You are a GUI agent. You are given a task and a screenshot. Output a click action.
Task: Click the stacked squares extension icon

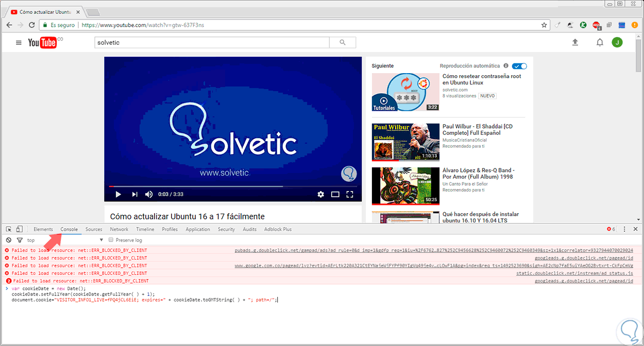click(609, 25)
